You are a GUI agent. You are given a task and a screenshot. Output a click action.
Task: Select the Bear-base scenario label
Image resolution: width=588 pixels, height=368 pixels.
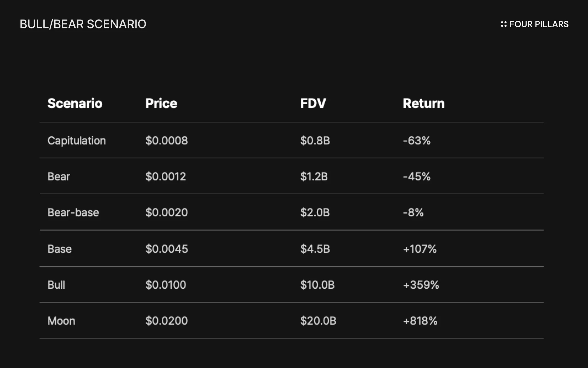[73, 212]
